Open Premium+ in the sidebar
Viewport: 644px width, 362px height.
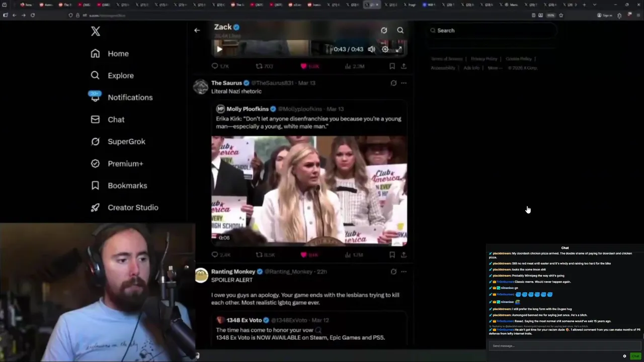pyautogui.click(x=117, y=163)
